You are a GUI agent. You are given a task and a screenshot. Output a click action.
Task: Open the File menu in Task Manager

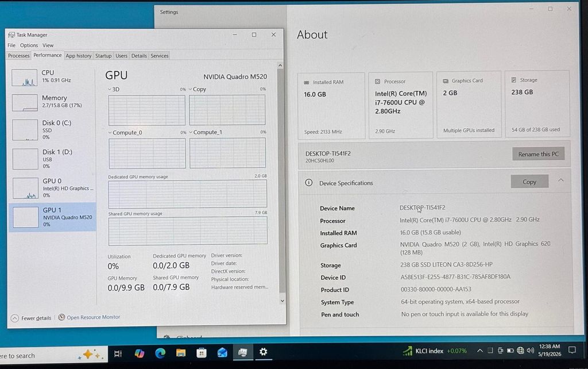point(11,45)
